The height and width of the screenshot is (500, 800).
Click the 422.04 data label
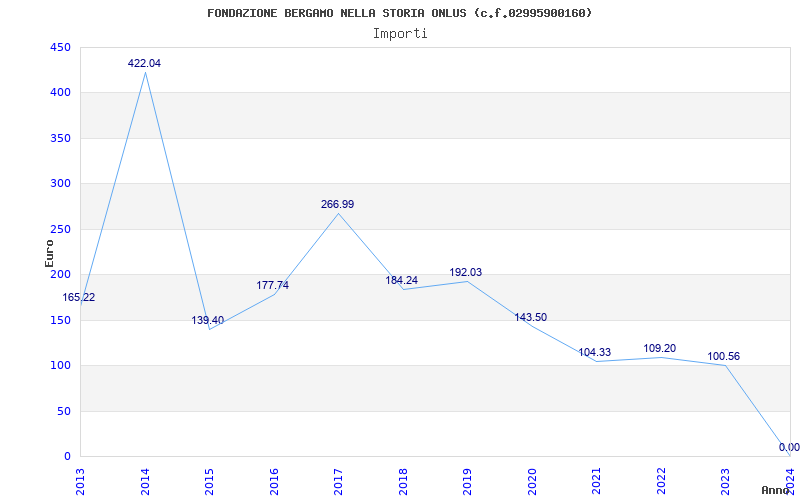[144, 63]
